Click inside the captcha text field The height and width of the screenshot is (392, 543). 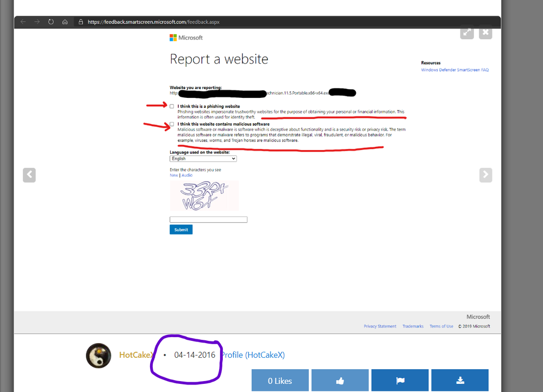pyautogui.click(x=208, y=219)
